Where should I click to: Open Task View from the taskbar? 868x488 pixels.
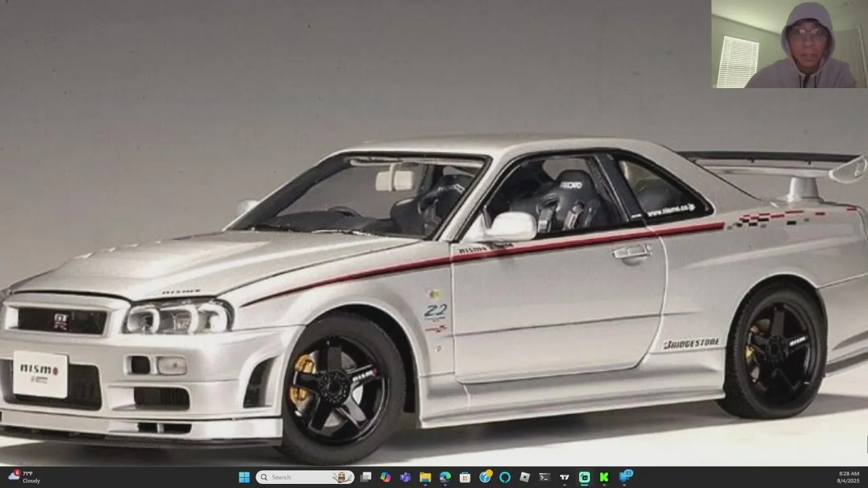366,477
